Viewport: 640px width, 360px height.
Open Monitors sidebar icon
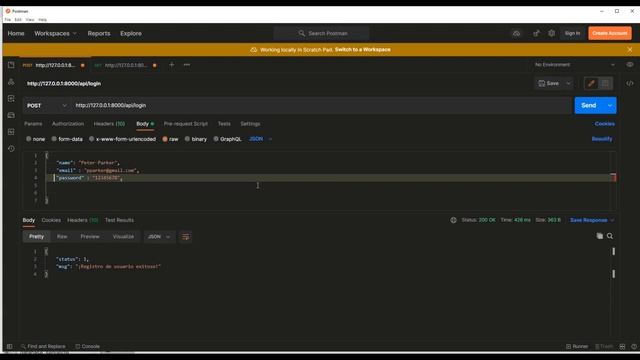(x=11, y=132)
